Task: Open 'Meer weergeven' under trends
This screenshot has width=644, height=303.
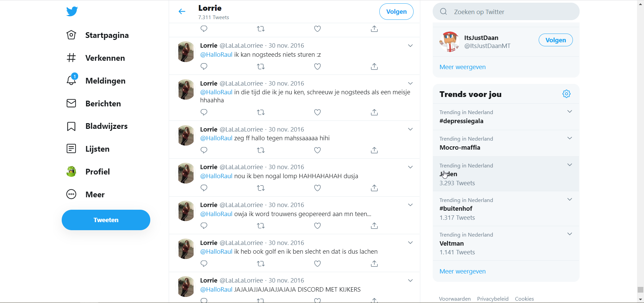Action: (x=463, y=271)
